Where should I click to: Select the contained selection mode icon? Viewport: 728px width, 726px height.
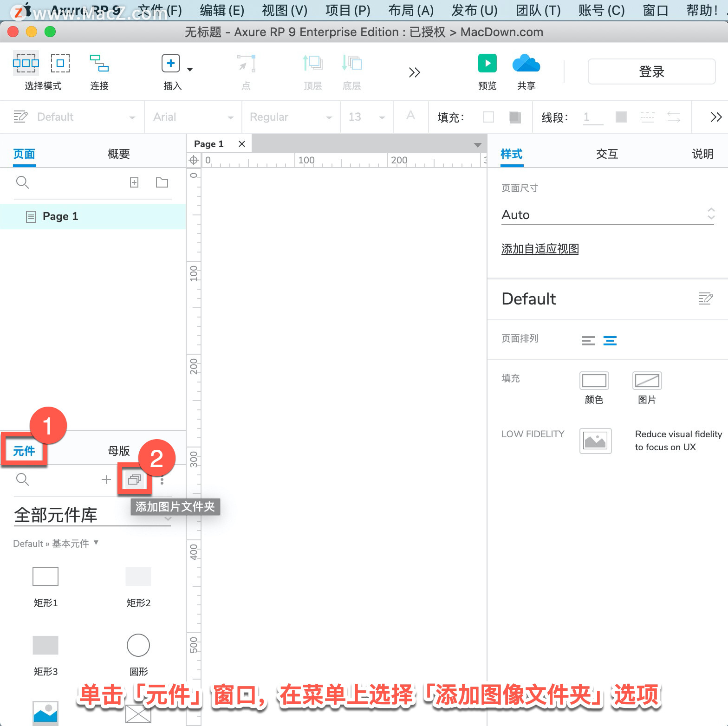60,63
